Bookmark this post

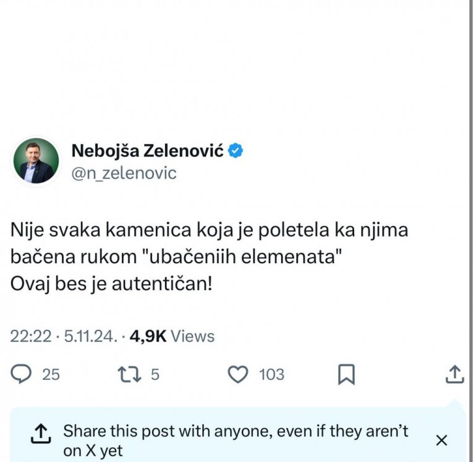point(347,374)
